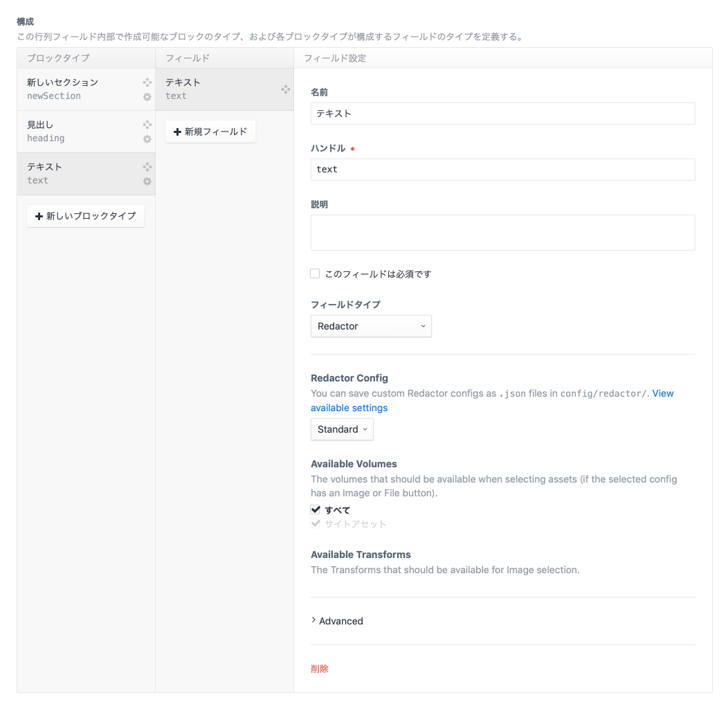Click the 新規フィールド button
The image size is (728, 711).
click(210, 132)
